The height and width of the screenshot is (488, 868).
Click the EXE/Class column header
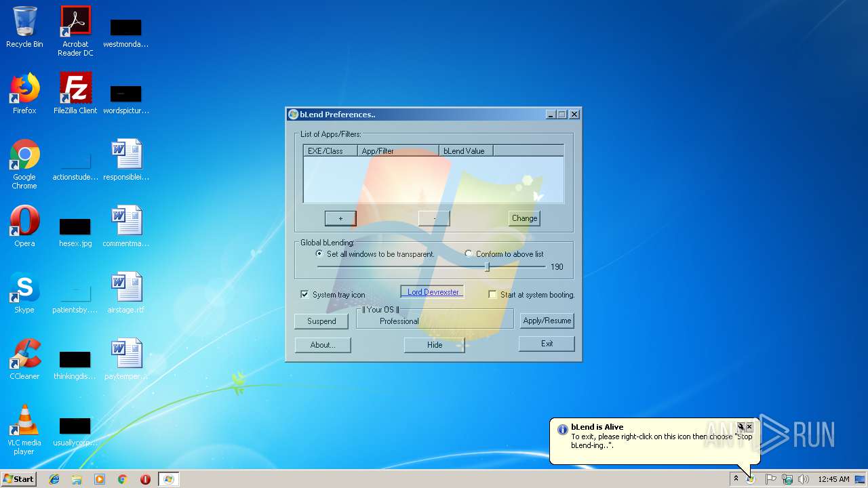(x=330, y=151)
